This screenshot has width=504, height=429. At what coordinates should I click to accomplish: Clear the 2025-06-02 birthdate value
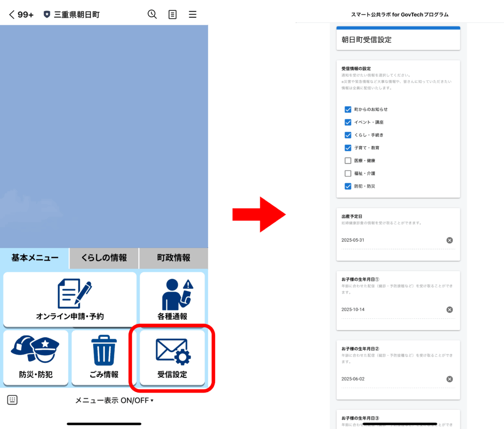449,379
